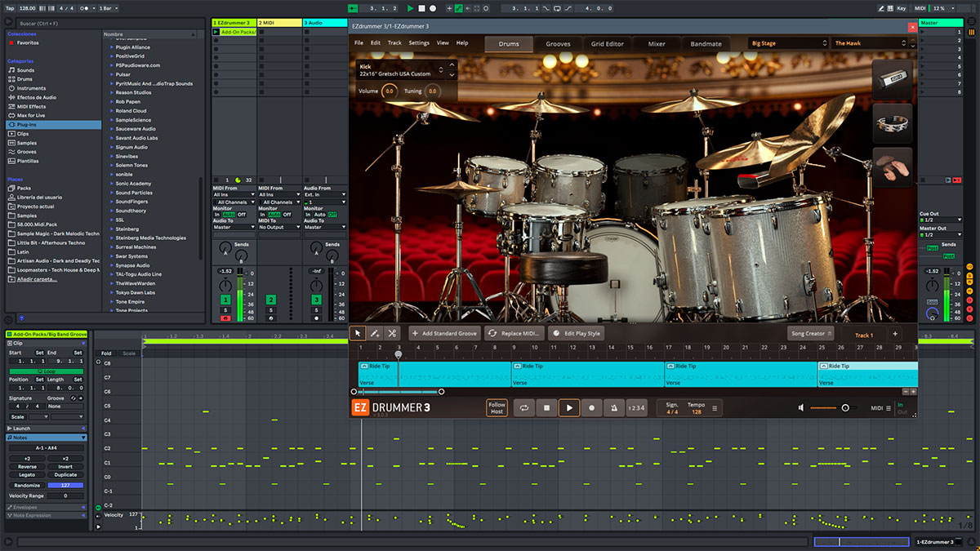The height and width of the screenshot is (551, 980).
Task: Select the arrow pointer tool in EZdrummer
Action: (x=358, y=333)
